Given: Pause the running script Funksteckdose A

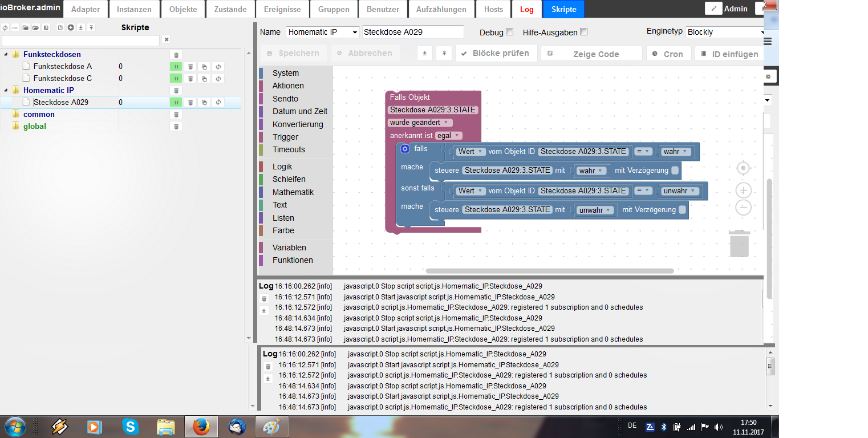Looking at the screenshot, I should (176, 67).
